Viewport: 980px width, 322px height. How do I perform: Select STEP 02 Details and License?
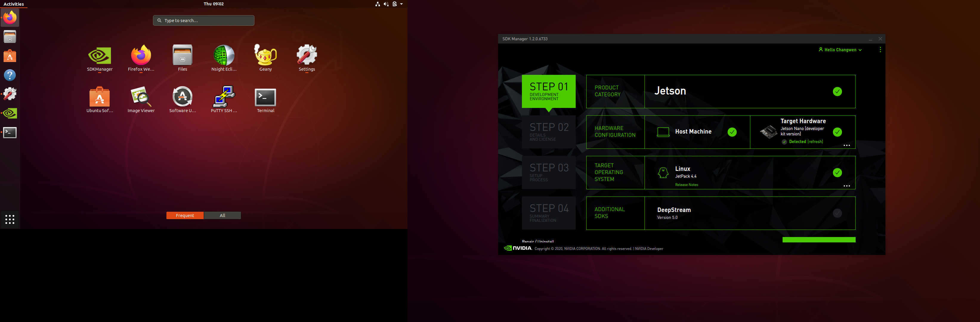pos(548,132)
